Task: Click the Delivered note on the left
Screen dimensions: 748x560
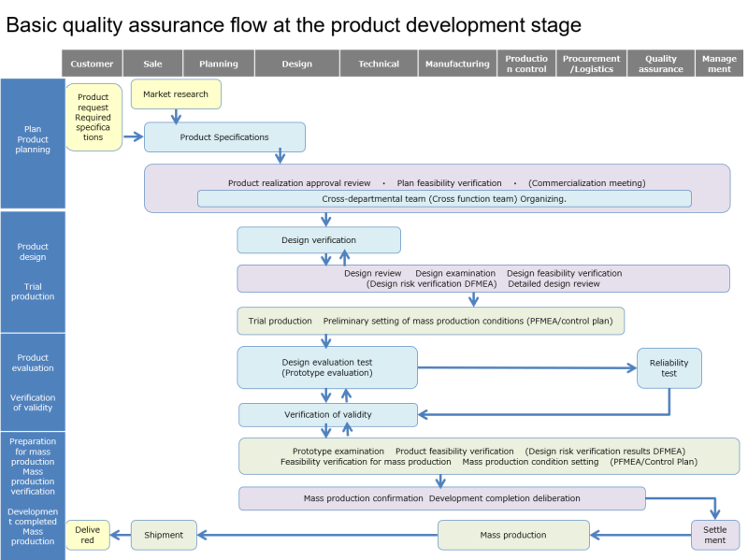Action: [x=88, y=534]
